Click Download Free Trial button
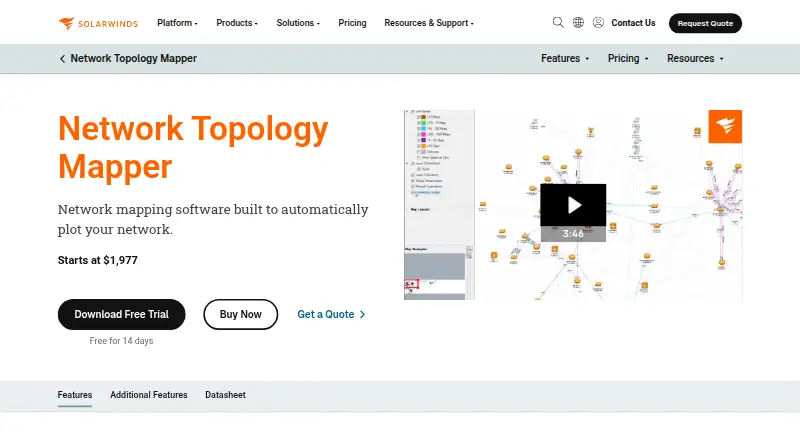The width and height of the screenshot is (800, 440). (x=121, y=314)
